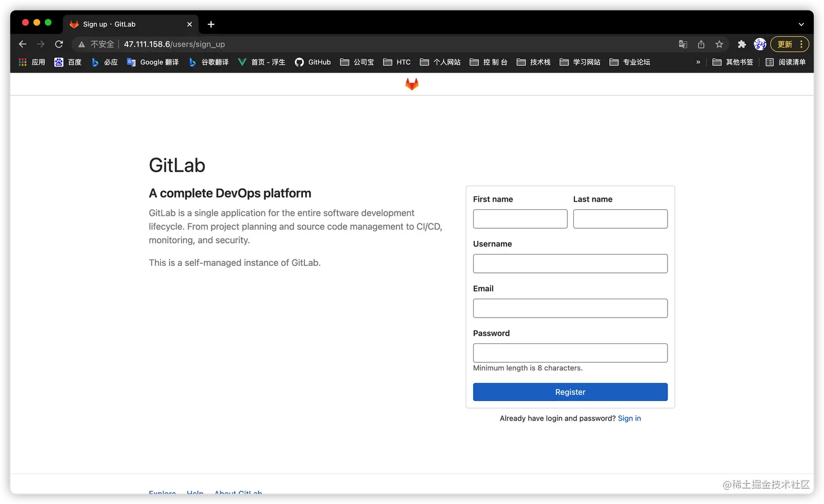Open the 首页 - 浮生 bookmark
The image size is (824, 504).
[x=262, y=62]
